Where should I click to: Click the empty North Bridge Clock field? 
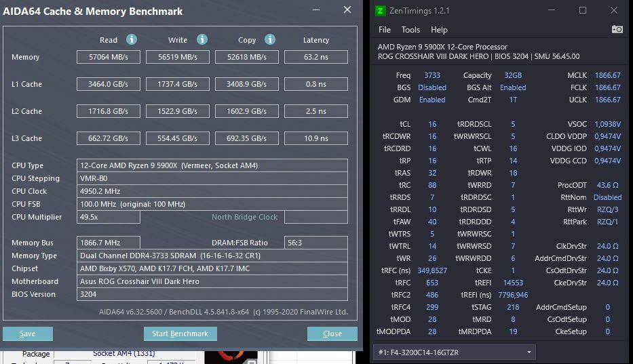[315, 217]
